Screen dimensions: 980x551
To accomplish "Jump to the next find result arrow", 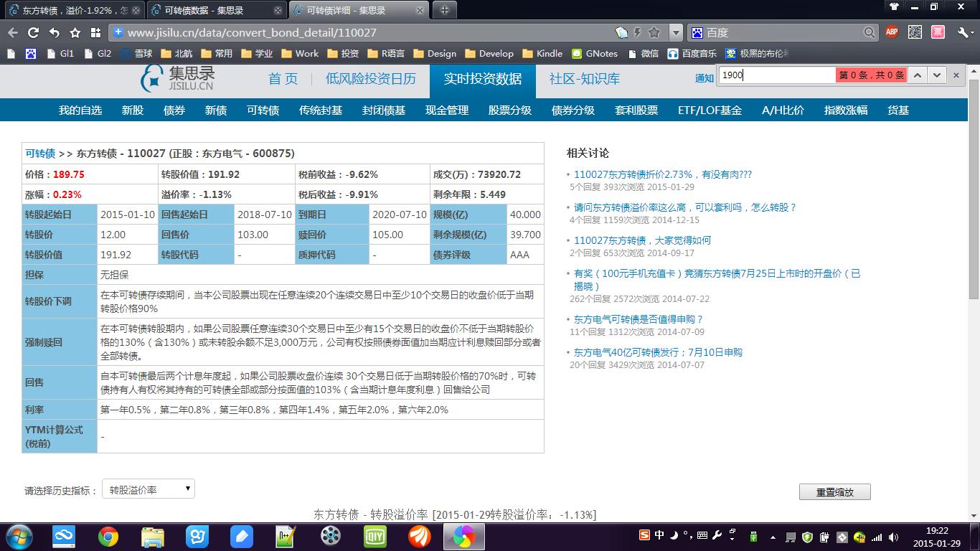I will [936, 75].
